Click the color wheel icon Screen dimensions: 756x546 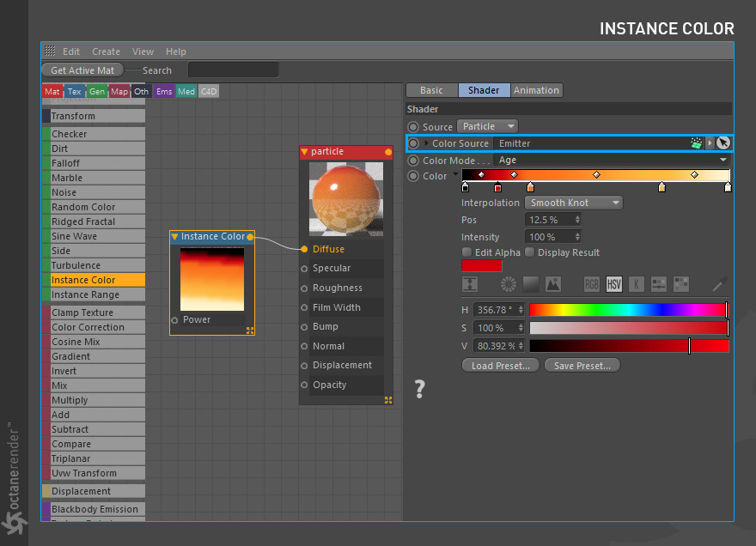[x=509, y=282]
